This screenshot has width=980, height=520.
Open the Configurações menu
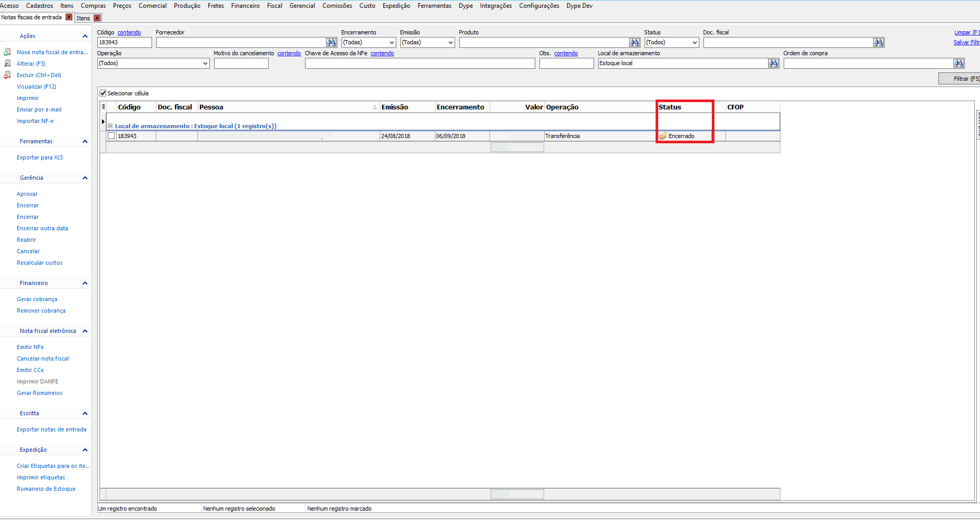(x=539, y=6)
